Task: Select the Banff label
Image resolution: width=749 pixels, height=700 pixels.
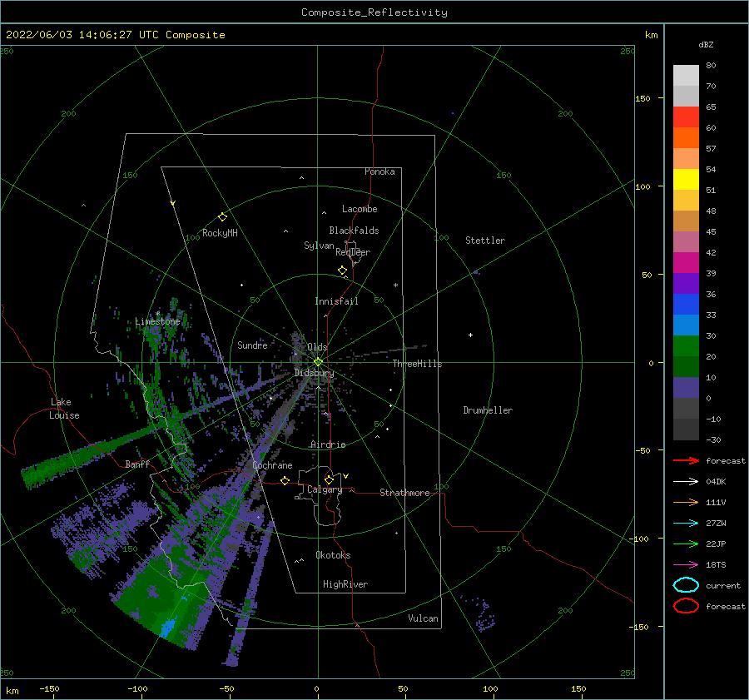Action: coord(137,464)
